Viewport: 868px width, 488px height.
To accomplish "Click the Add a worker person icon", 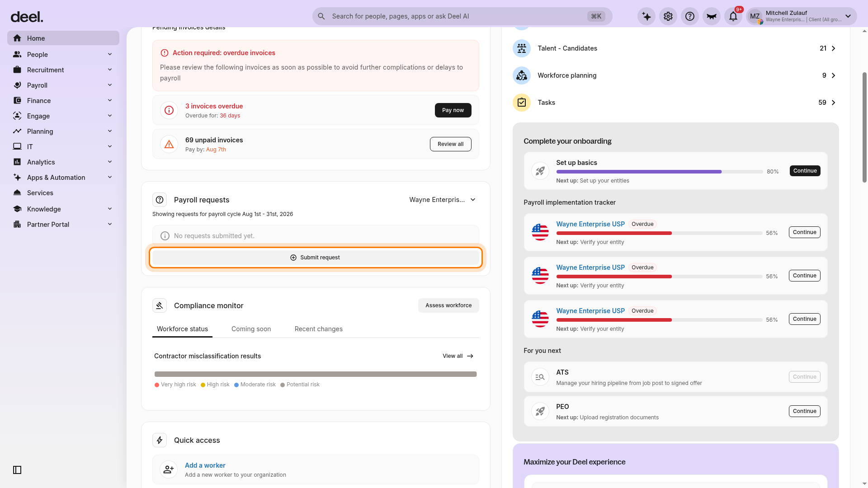I will click(x=169, y=469).
